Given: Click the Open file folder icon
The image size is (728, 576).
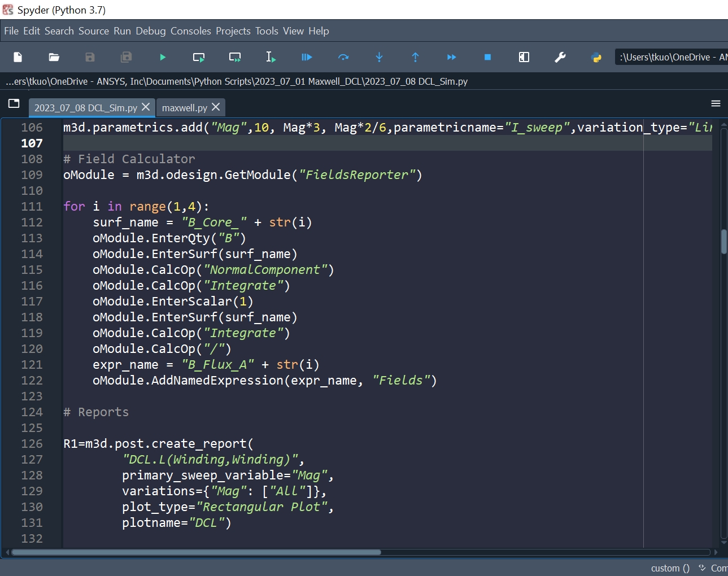Looking at the screenshot, I should [x=54, y=57].
